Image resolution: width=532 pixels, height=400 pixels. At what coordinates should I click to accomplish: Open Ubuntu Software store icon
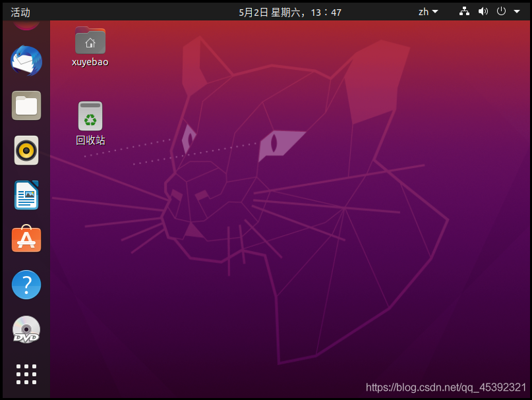26,239
